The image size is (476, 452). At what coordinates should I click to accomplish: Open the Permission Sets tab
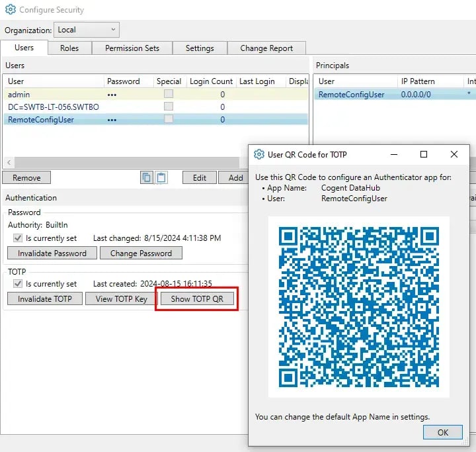(132, 48)
